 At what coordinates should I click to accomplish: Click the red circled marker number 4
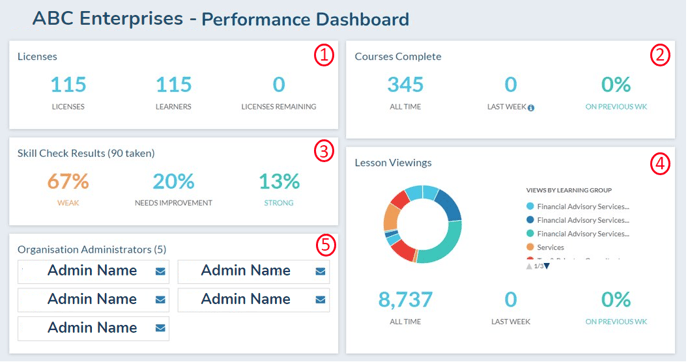click(x=660, y=165)
